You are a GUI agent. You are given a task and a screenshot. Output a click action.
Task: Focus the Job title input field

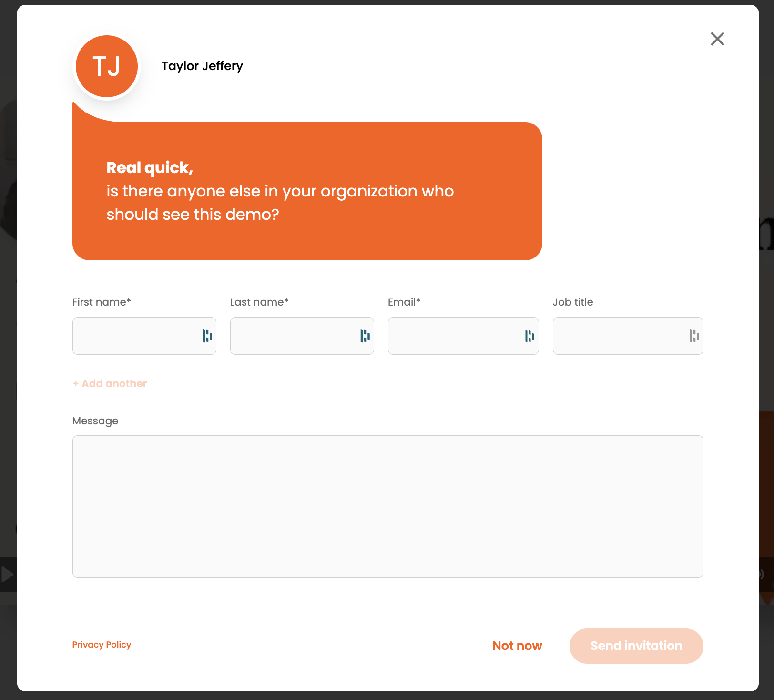coord(628,336)
